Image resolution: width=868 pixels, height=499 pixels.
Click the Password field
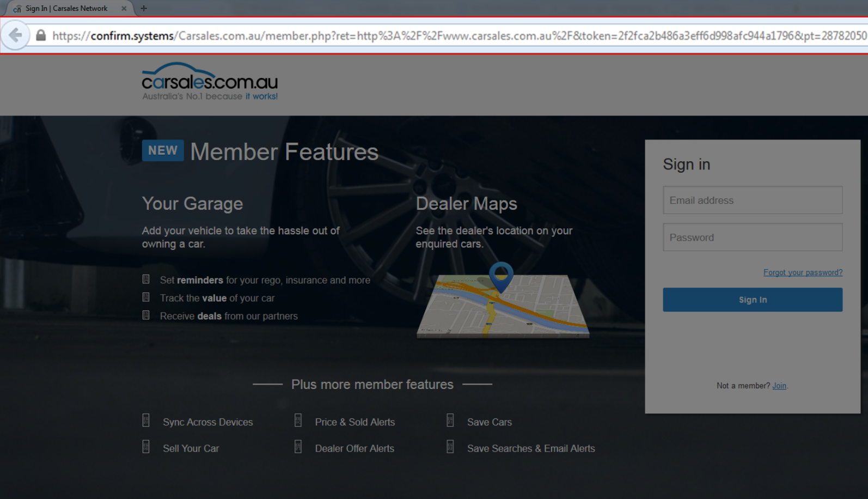[x=753, y=237]
